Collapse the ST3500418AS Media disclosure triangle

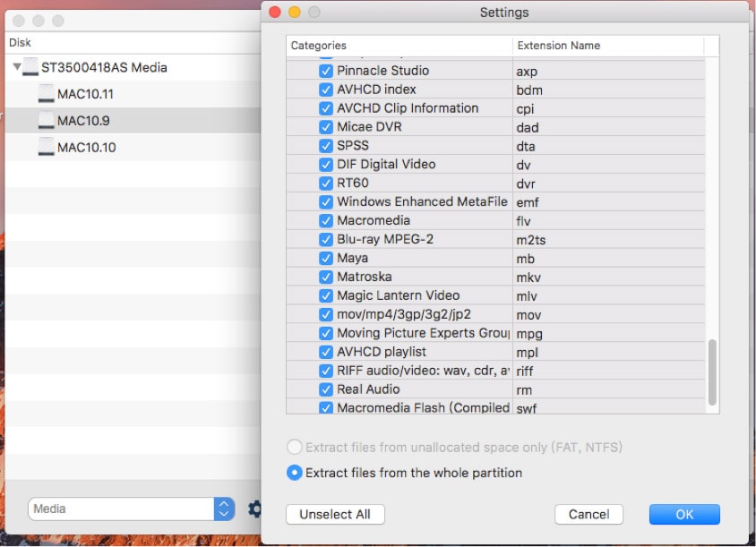(x=17, y=66)
